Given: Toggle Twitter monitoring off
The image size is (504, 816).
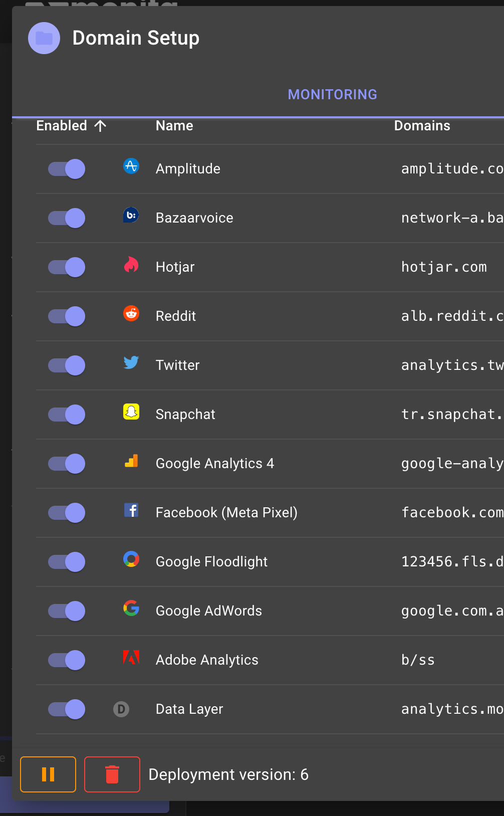Looking at the screenshot, I should pyautogui.click(x=67, y=365).
